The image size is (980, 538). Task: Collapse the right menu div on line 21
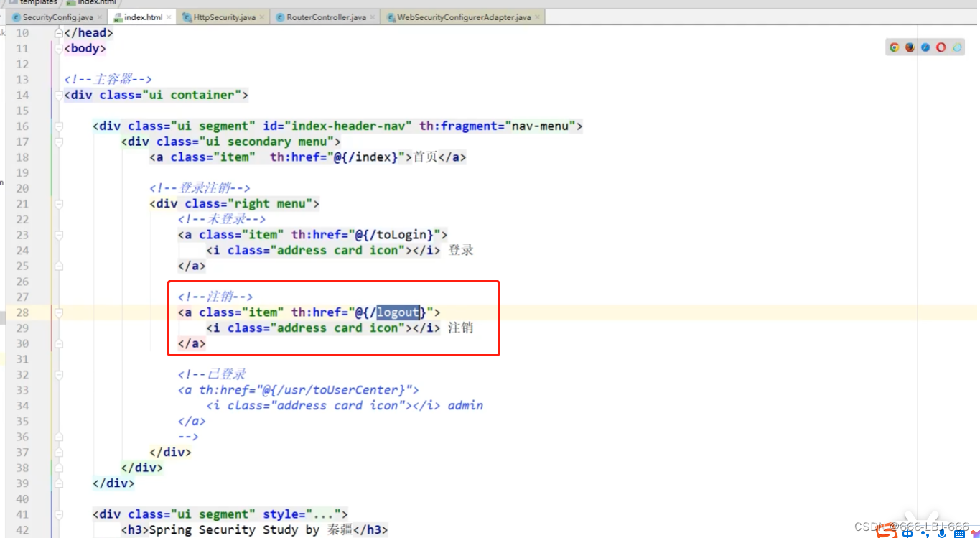coord(58,204)
